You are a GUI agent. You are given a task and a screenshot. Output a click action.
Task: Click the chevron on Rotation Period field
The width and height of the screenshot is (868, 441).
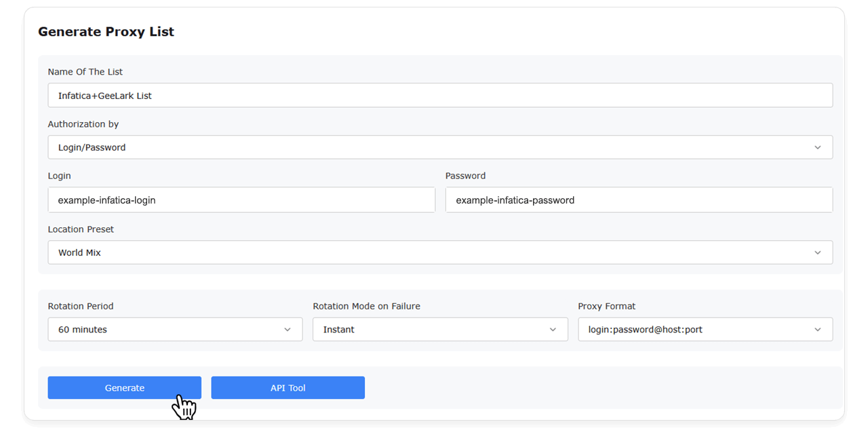287,329
